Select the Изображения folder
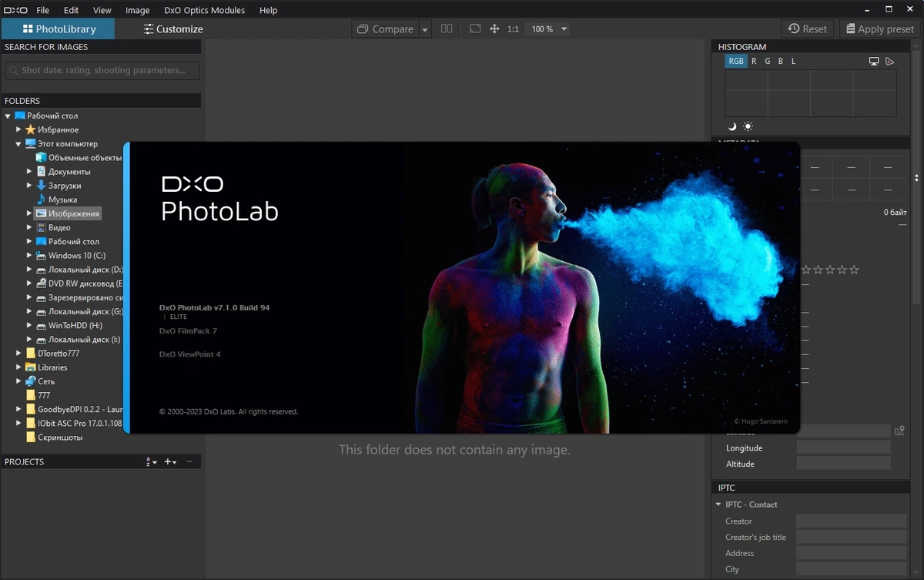The height and width of the screenshot is (580, 924). pyautogui.click(x=68, y=213)
